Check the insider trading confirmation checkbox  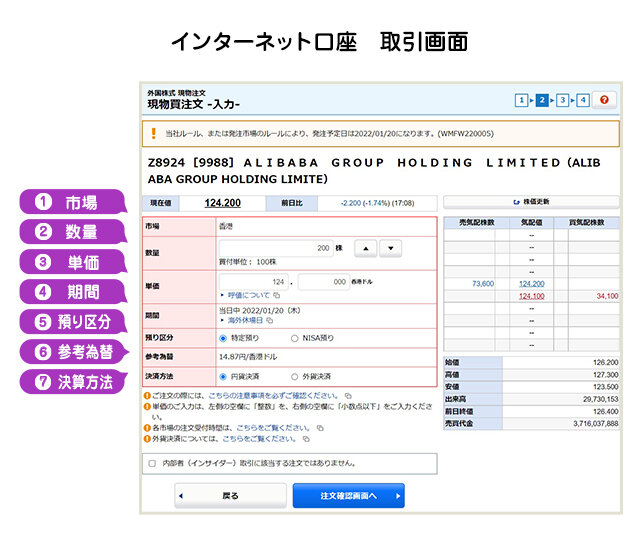[152, 464]
